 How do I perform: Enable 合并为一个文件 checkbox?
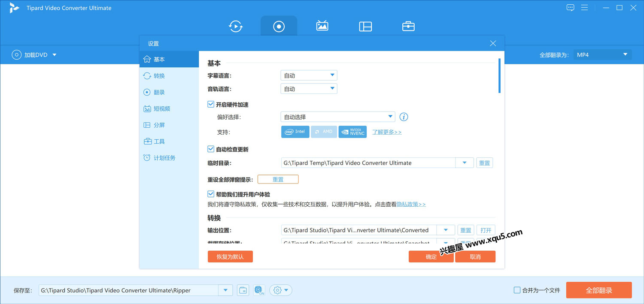click(x=517, y=290)
